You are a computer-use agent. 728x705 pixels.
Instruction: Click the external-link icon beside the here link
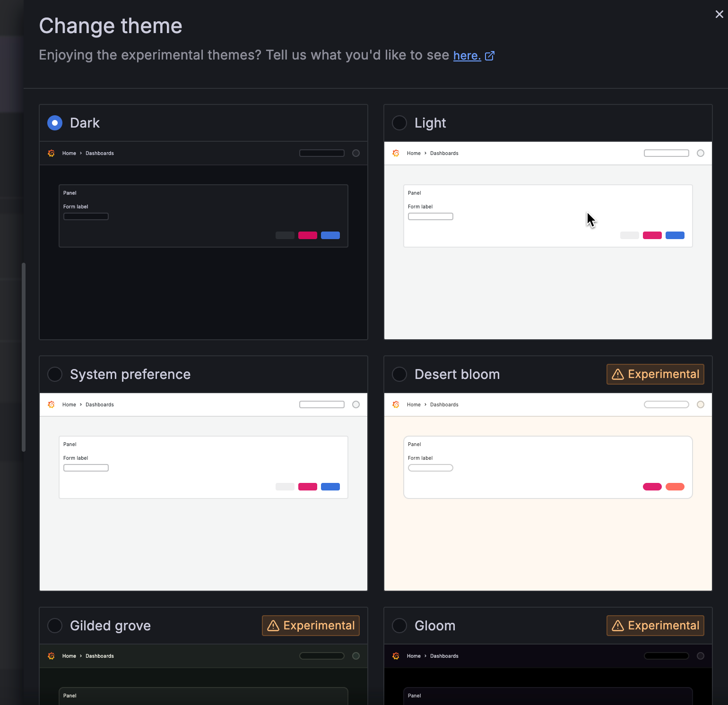[490, 56]
